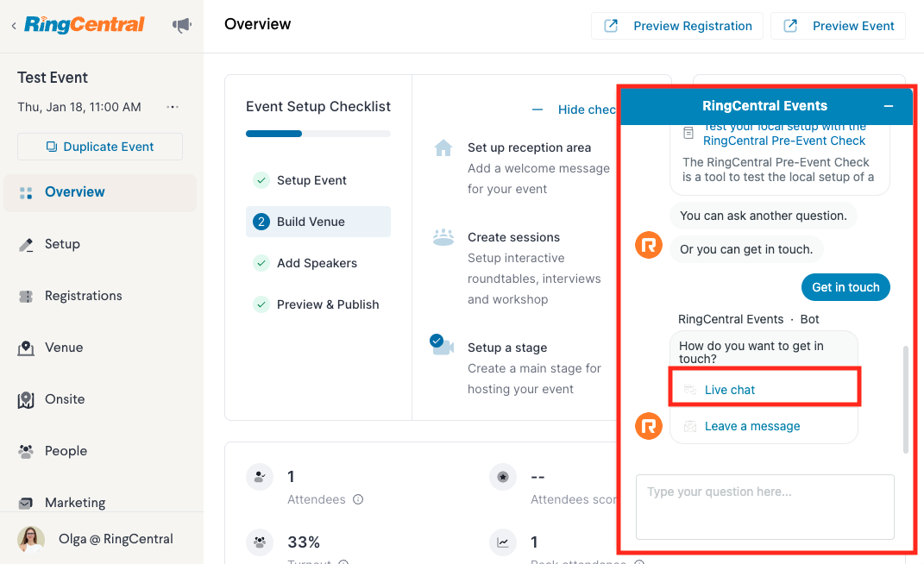Click the RingCentral logo
The image size is (924, 564).
coord(85,25)
